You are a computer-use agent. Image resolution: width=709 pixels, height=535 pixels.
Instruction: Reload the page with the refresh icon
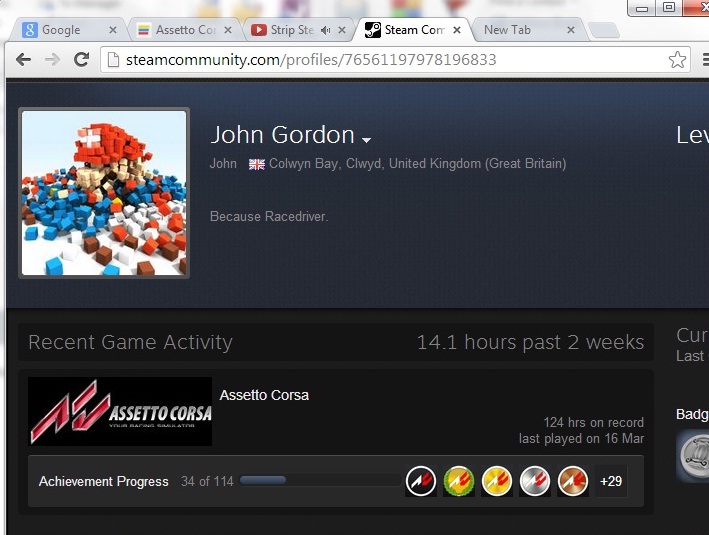coord(81,60)
